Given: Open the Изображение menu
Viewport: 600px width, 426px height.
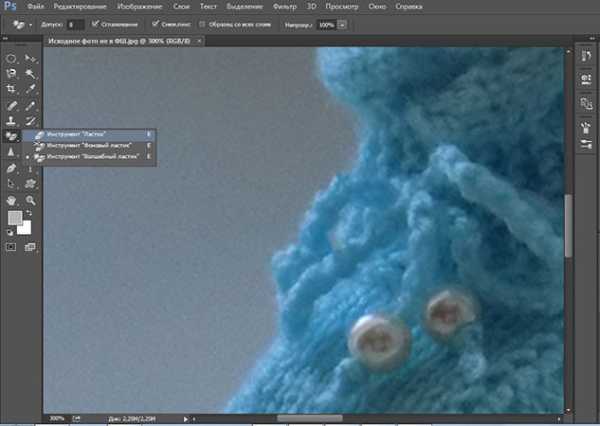Looking at the screenshot, I should pyautogui.click(x=139, y=6).
